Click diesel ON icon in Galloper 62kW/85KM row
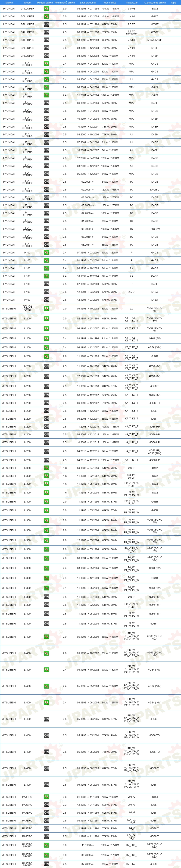 pos(46,24)
